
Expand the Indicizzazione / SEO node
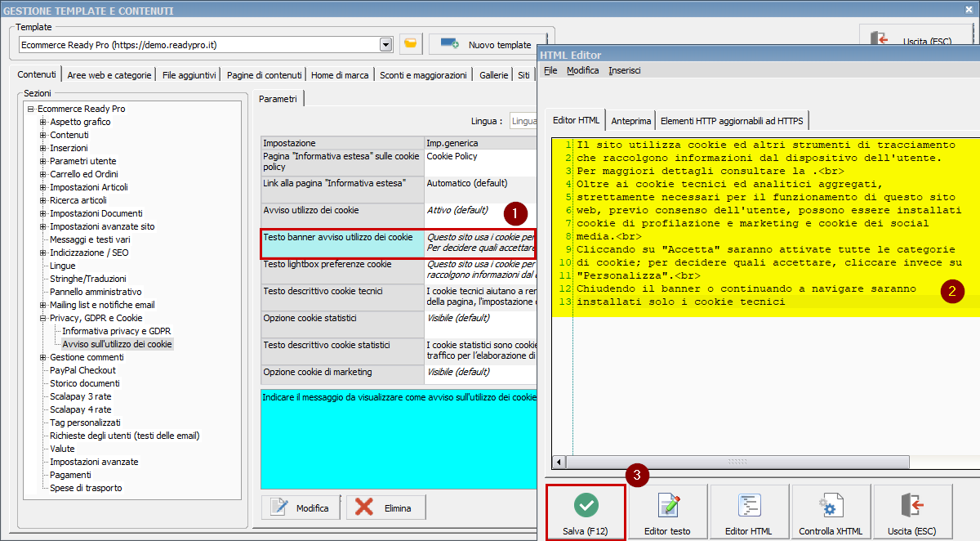coord(43,253)
